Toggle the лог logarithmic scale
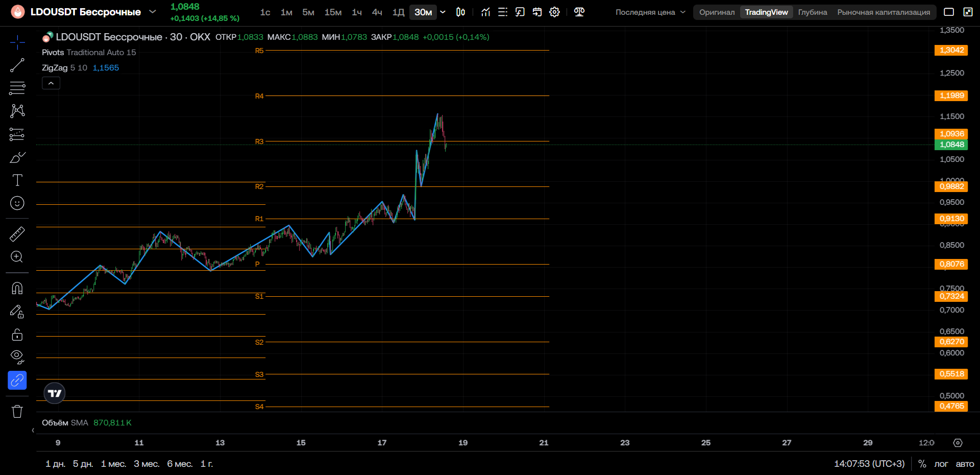This screenshot has width=980, height=475. tap(941, 464)
